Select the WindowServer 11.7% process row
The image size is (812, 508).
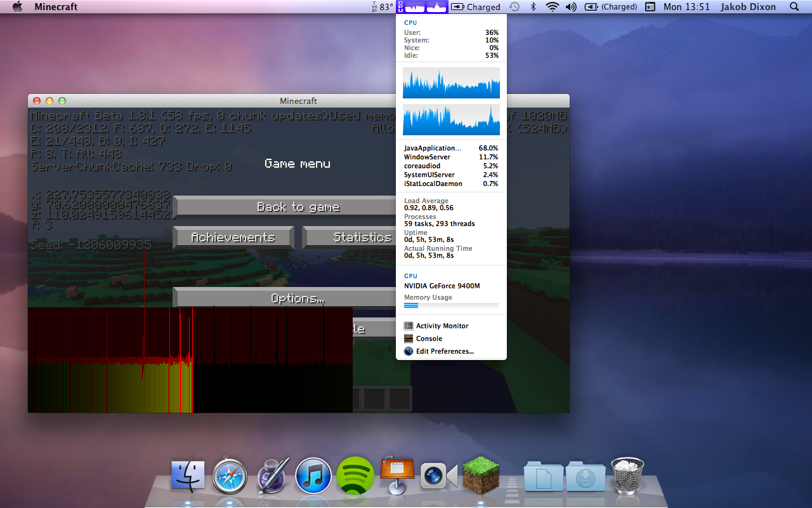[451, 157]
